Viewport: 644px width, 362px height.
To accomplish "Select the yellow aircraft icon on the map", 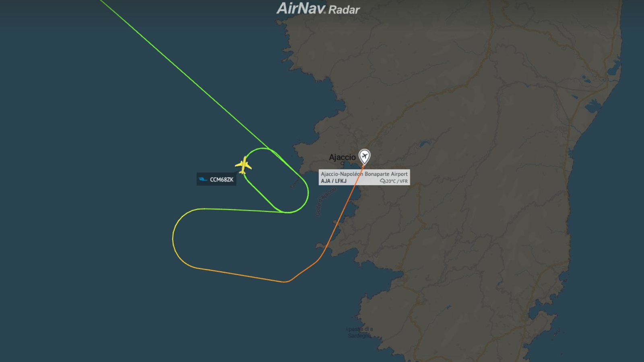I will [x=244, y=165].
